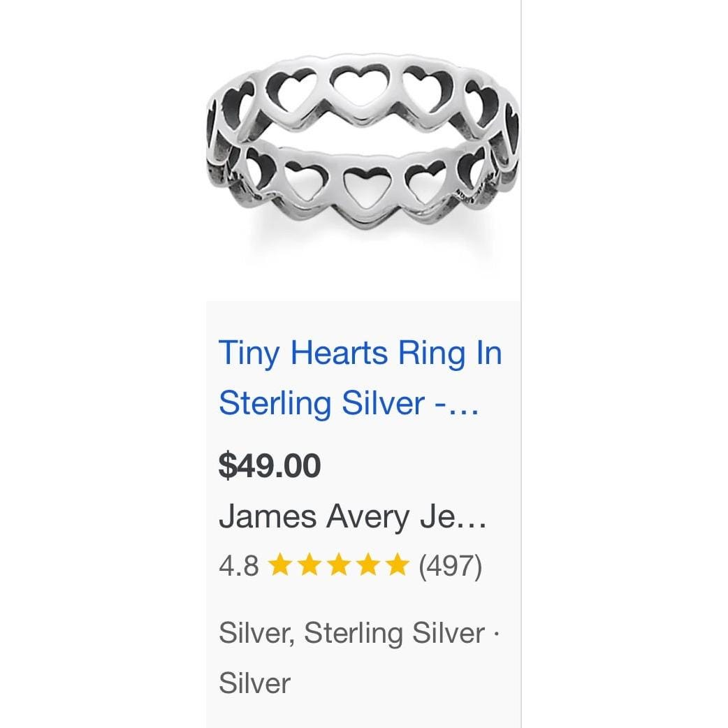Click the word "Tiny" in product title

point(249,354)
